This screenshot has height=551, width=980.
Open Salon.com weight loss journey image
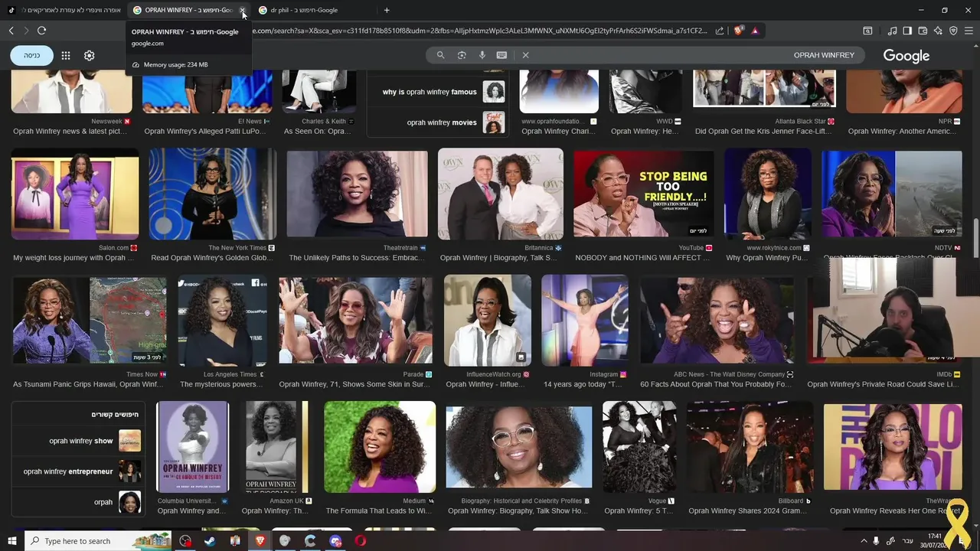click(x=75, y=194)
